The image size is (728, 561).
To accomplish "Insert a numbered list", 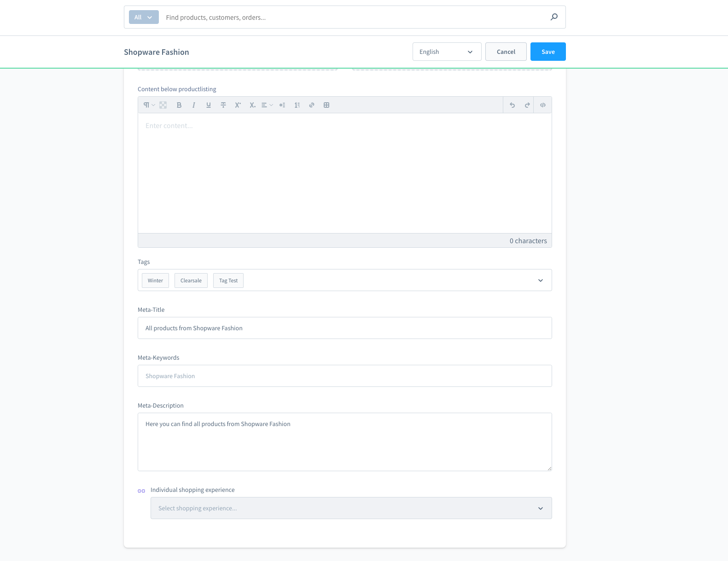I will tap(297, 105).
